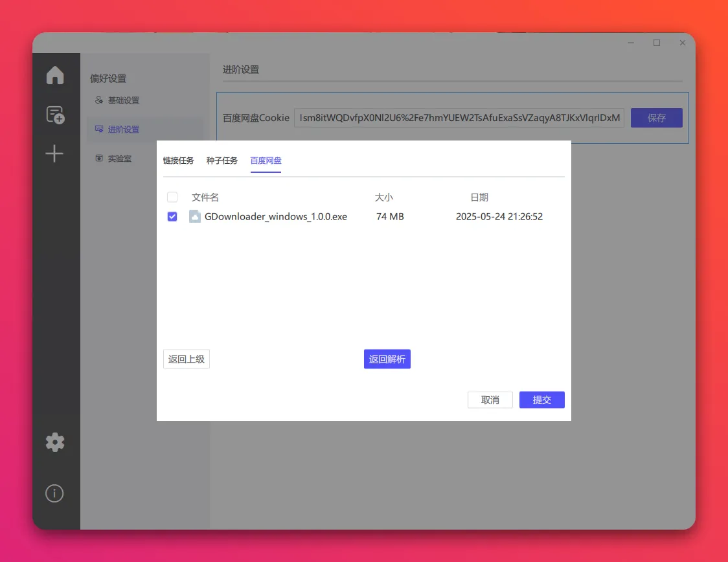The image size is (728, 562).
Task: Toggle the select-all checkbox in header
Action: tap(172, 197)
